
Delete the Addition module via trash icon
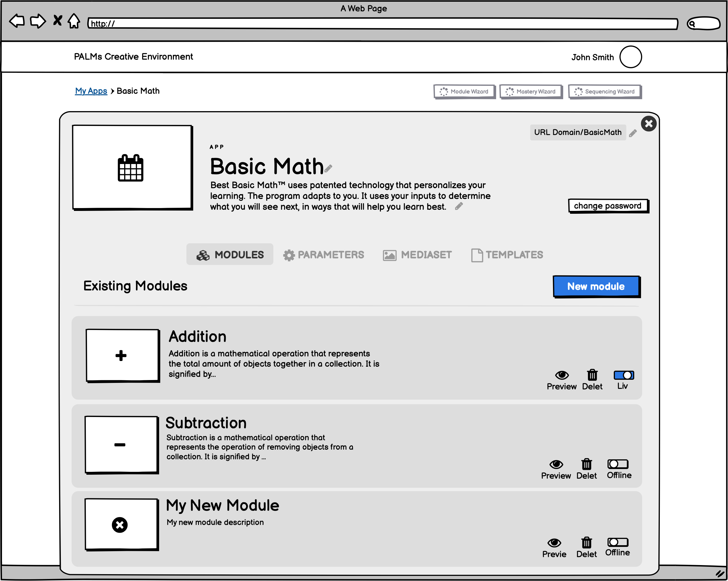coord(592,375)
